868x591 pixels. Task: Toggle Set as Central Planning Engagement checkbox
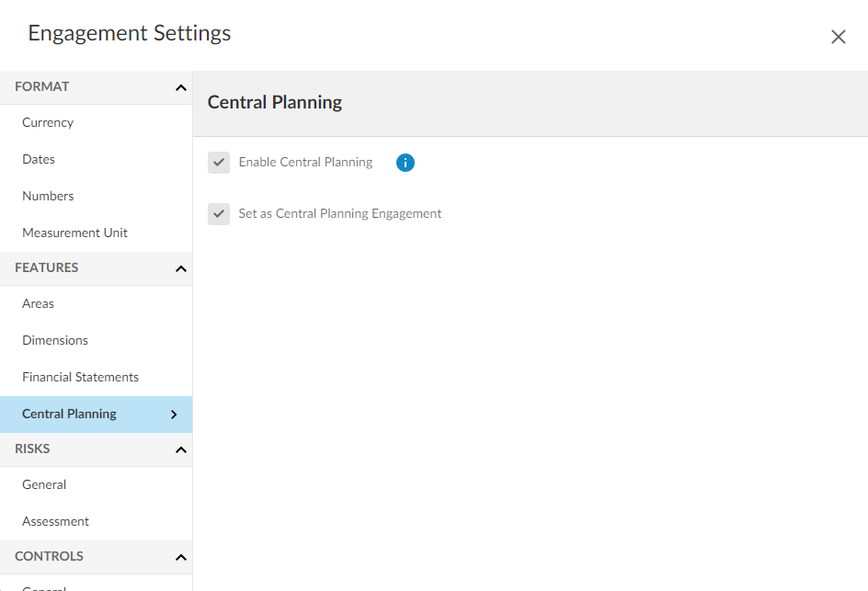219,214
